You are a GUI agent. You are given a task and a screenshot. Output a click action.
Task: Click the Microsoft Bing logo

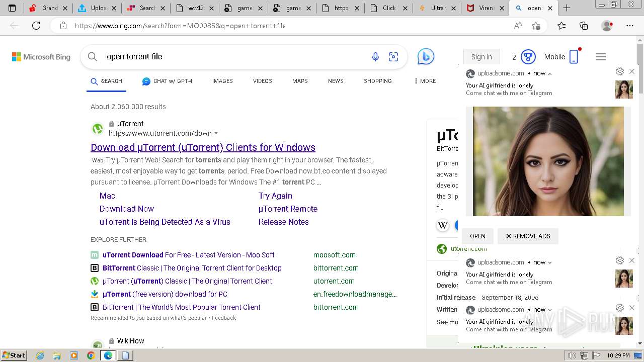[x=41, y=57]
